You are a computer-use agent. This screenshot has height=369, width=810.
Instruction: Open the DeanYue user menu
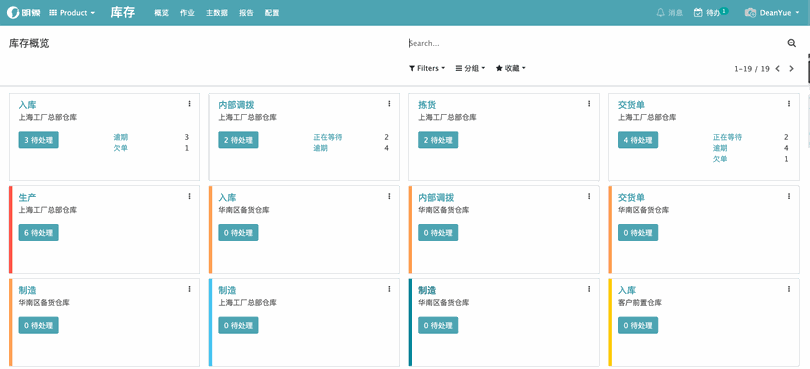[772, 13]
